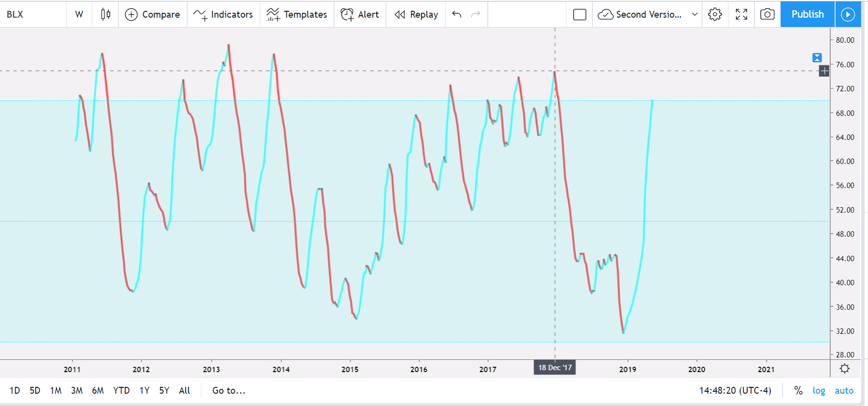Select the 6M date range
Viewport: 868px width, 406px height.
[x=98, y=390]
